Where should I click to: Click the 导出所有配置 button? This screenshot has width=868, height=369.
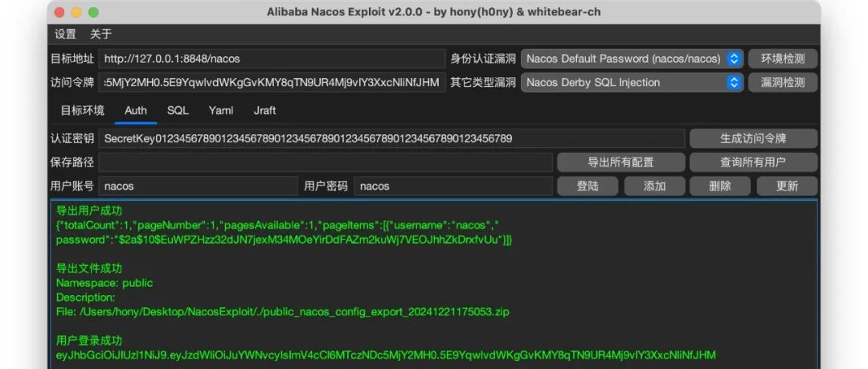click(620, 162)
